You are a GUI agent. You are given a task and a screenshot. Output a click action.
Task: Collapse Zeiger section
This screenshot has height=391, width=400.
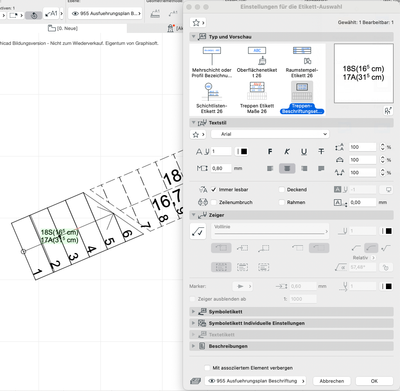click(193, 215)
